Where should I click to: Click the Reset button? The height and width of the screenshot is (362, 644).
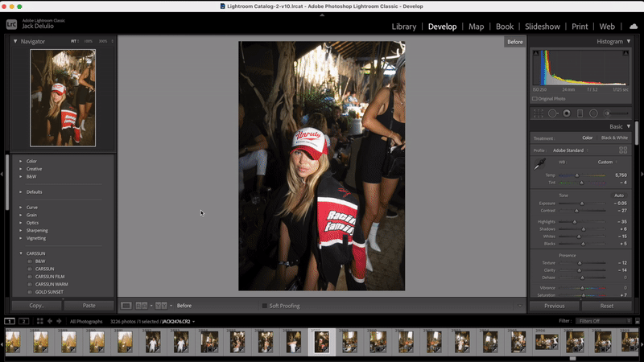point(607,306)
